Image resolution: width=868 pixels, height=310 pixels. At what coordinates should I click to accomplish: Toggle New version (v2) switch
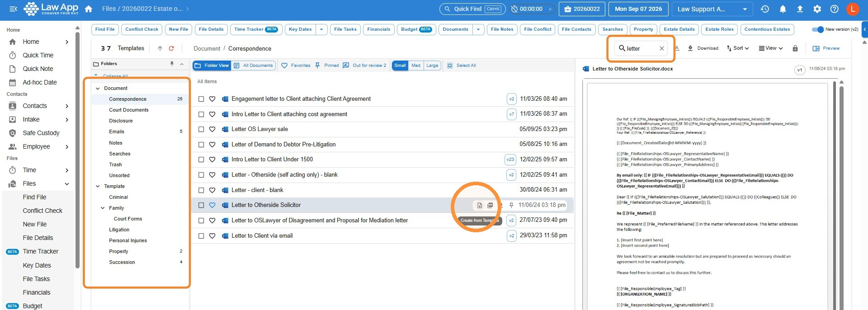point(818,29)
